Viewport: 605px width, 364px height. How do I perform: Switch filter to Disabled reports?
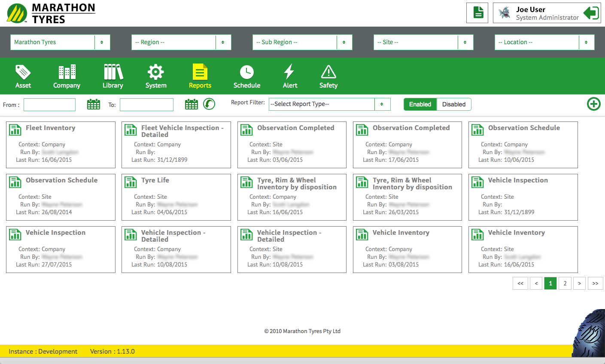[453, 104]
